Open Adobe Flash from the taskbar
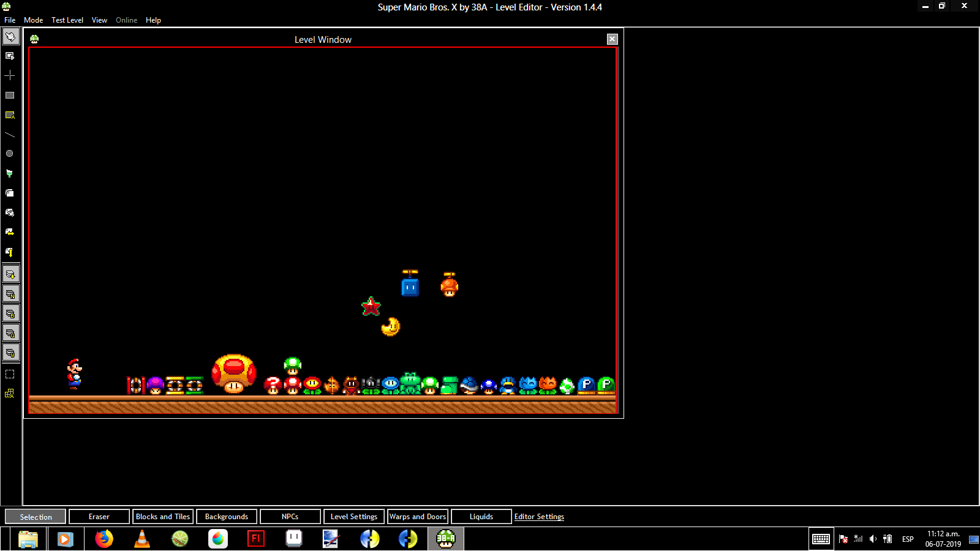 256,539
